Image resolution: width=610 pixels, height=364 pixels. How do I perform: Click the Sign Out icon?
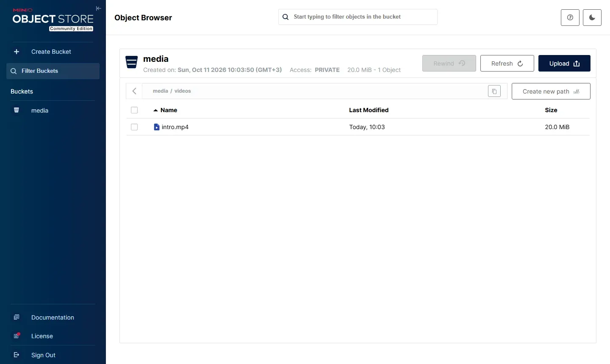17,355
